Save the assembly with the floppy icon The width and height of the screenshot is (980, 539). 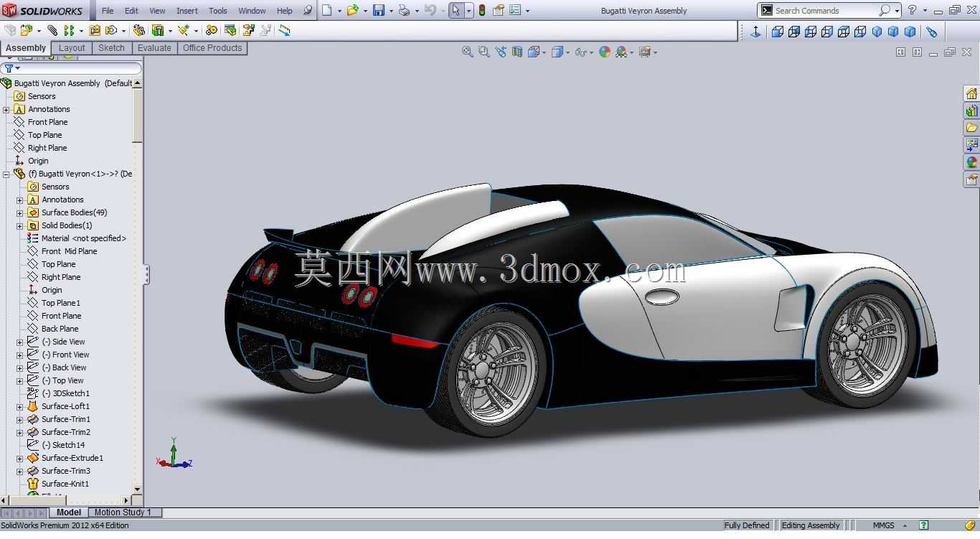[379, 10]
